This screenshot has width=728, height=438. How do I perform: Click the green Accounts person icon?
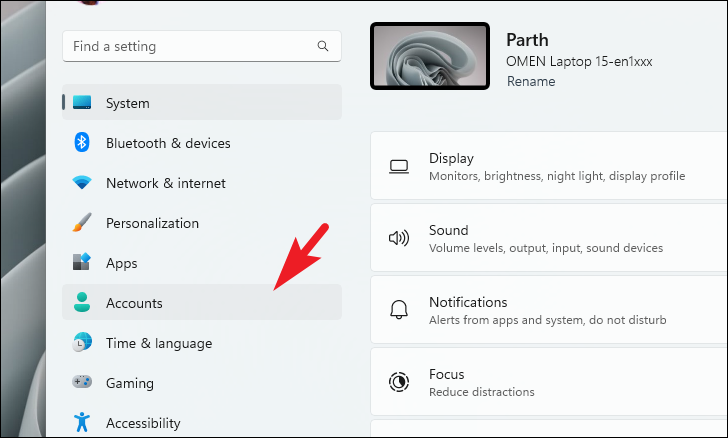82,302
